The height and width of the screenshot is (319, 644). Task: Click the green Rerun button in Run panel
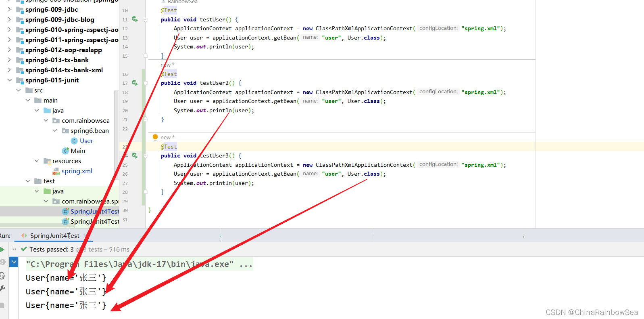2,249
